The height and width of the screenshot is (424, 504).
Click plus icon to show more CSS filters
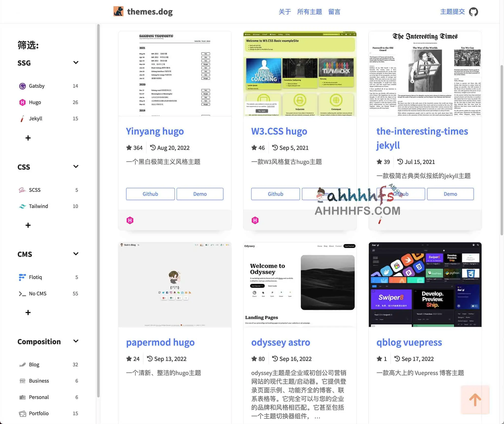[x=28, y=225]
